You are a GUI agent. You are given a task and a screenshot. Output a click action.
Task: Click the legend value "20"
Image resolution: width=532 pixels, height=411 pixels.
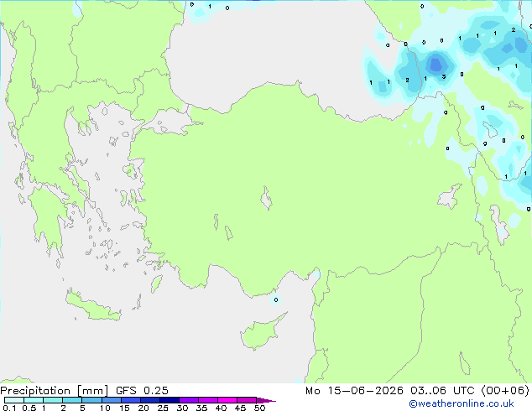pyautogui.click(x=143, y=408)
